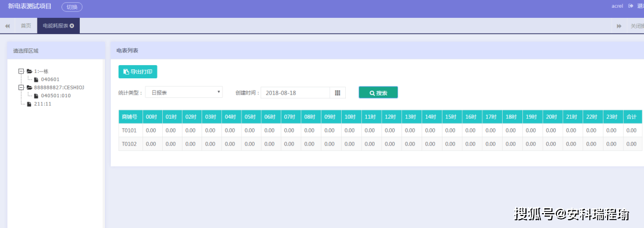Click the folder icon of 888888827:CESHIOJ

point(30,88)
